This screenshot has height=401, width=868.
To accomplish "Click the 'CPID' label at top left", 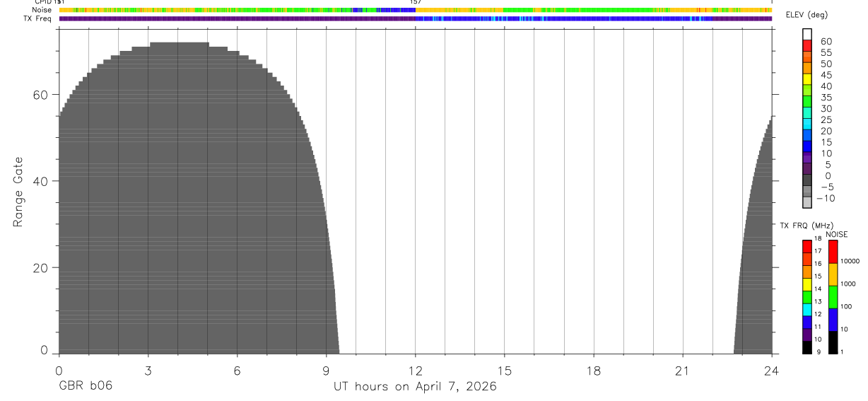I will [x=43, y=2].
